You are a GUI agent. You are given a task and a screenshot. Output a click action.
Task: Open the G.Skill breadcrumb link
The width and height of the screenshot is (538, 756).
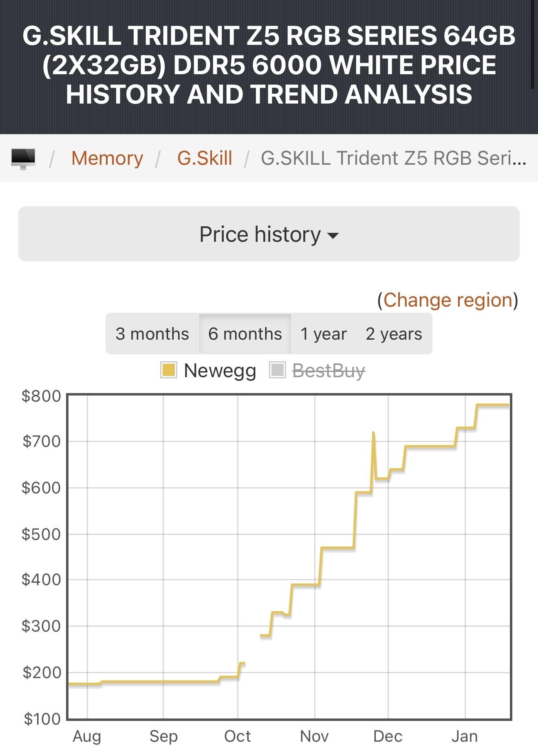tap(205, 158)
